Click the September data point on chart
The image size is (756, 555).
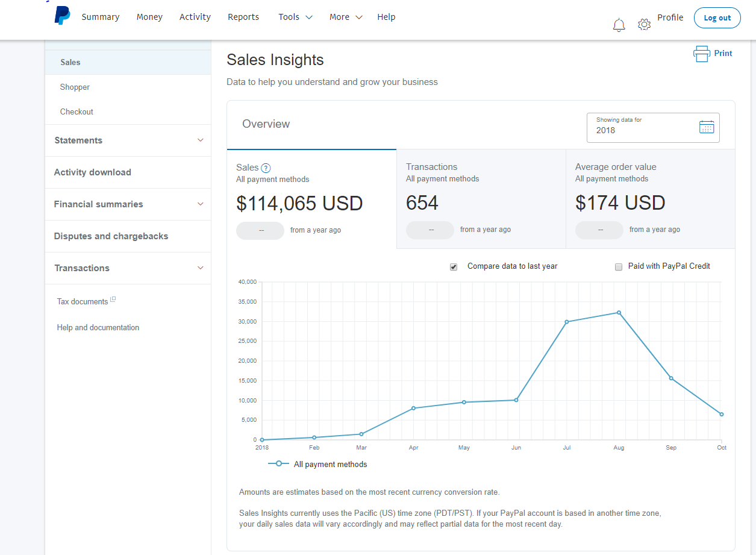click(x=671, y=378)
